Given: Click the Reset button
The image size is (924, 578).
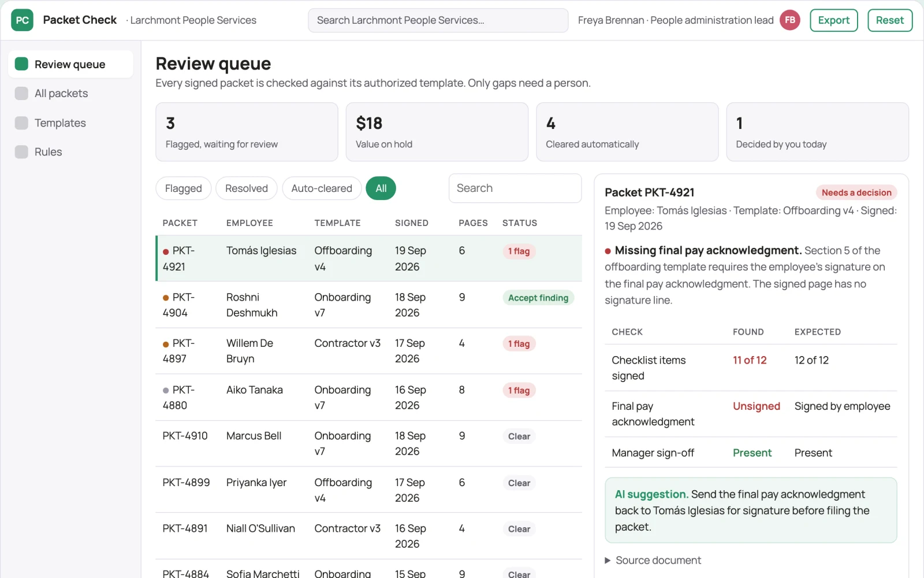Looking at the screenshot, I should point(889,20).
